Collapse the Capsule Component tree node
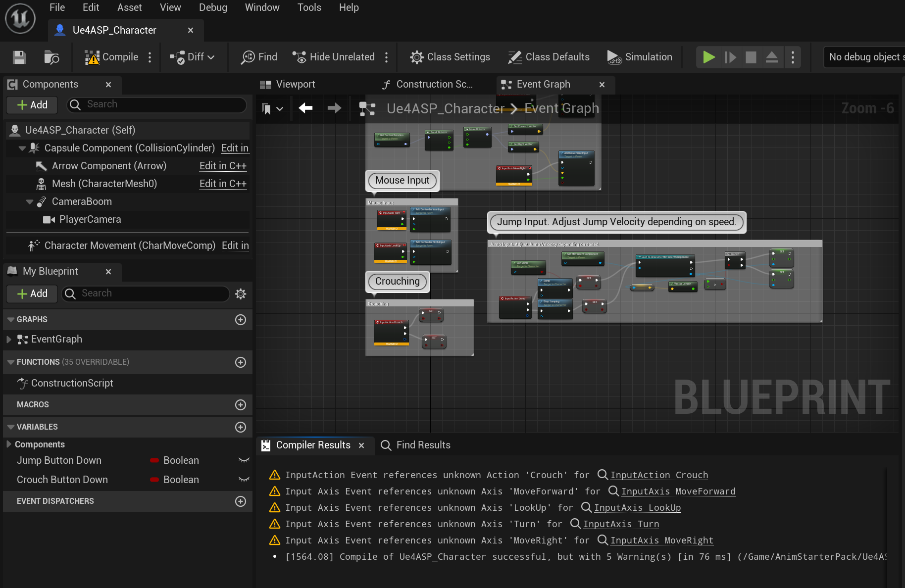 tap(22, 148)
